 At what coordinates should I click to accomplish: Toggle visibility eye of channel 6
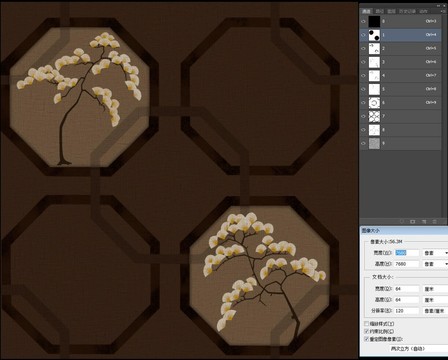pyautogui.click(x=364, y=103)
